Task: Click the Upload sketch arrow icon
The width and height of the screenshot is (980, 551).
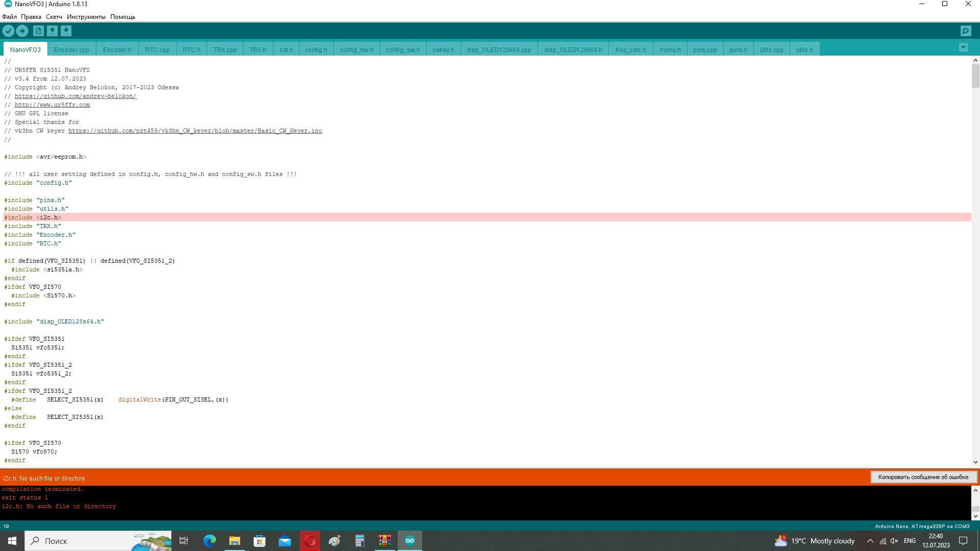Action: point(22,31)
